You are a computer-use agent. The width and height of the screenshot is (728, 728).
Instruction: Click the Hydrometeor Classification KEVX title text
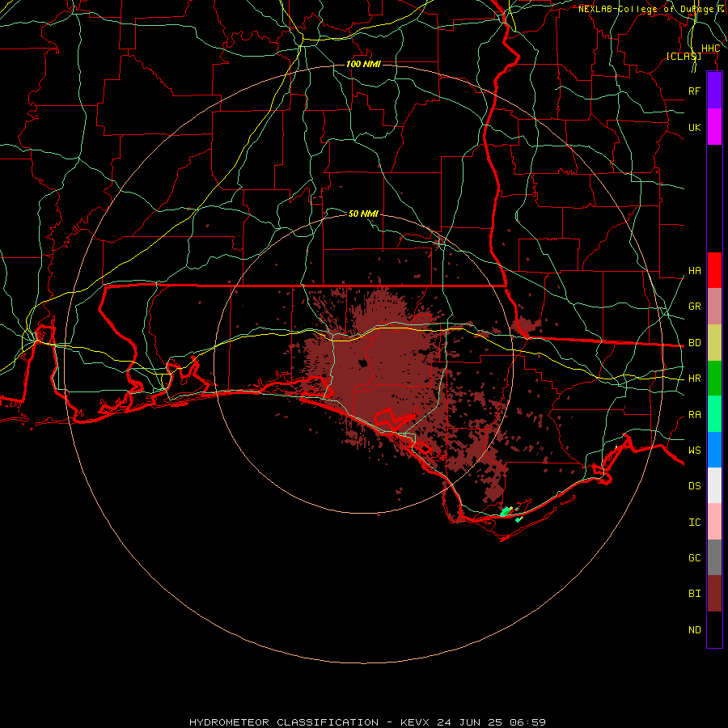[367, 722]
